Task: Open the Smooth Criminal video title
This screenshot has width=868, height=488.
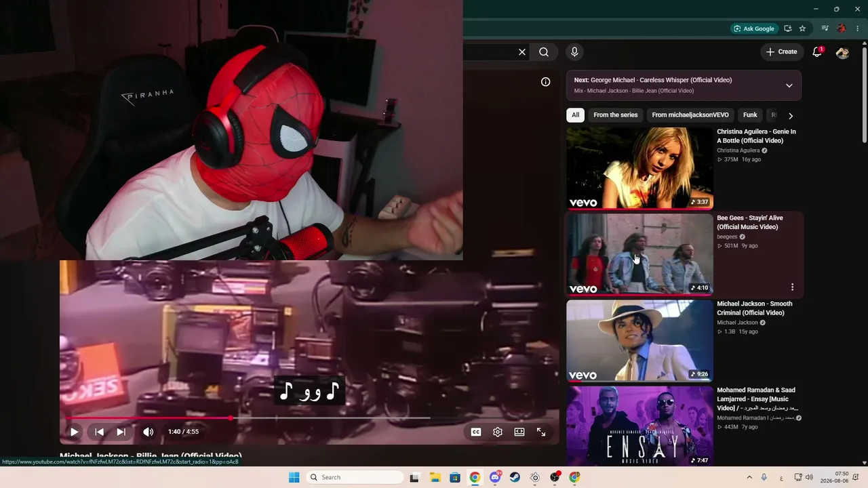Action: [755, 308]
